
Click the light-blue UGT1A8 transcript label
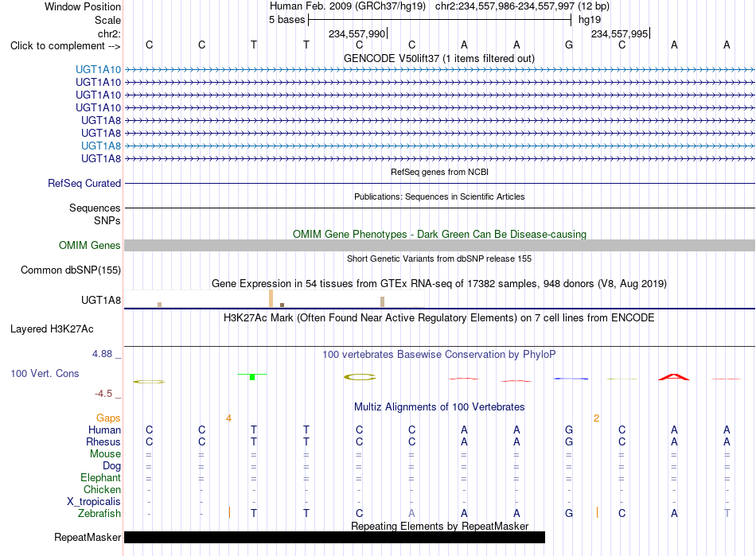point(101,146)
